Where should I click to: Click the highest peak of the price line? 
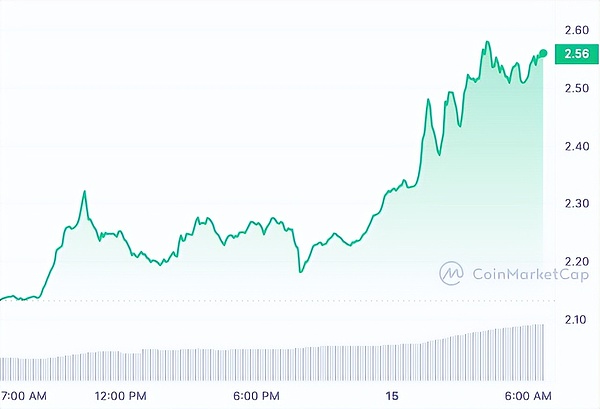coord(487,43)
